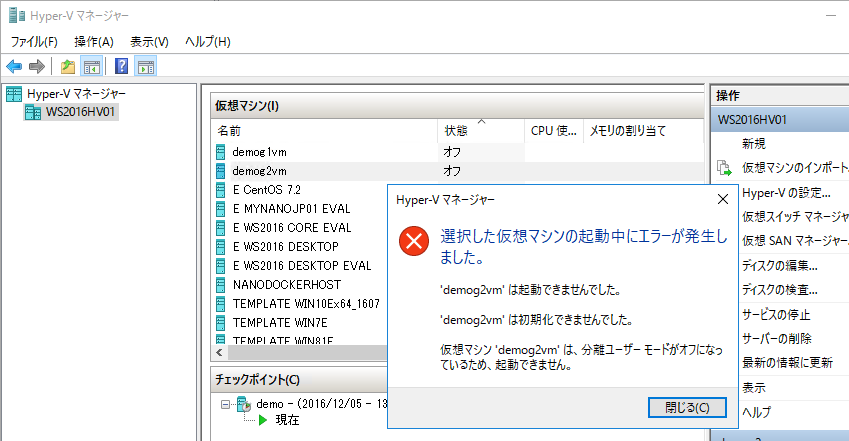Close the error dialog with X button
The width and height of the screenshot is (849, 441).
click(722, 199)
